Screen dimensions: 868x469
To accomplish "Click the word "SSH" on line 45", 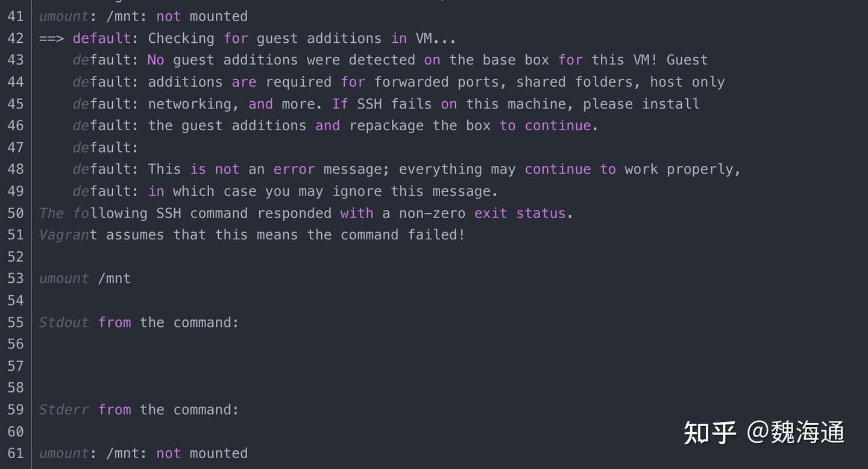I will click(370, 104).
